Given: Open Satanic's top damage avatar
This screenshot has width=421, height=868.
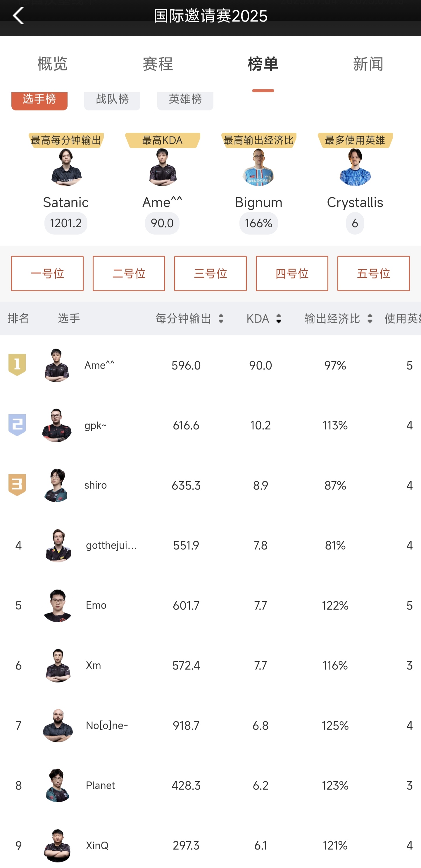Looking at the screenshot, I should [x=66, y=167].
